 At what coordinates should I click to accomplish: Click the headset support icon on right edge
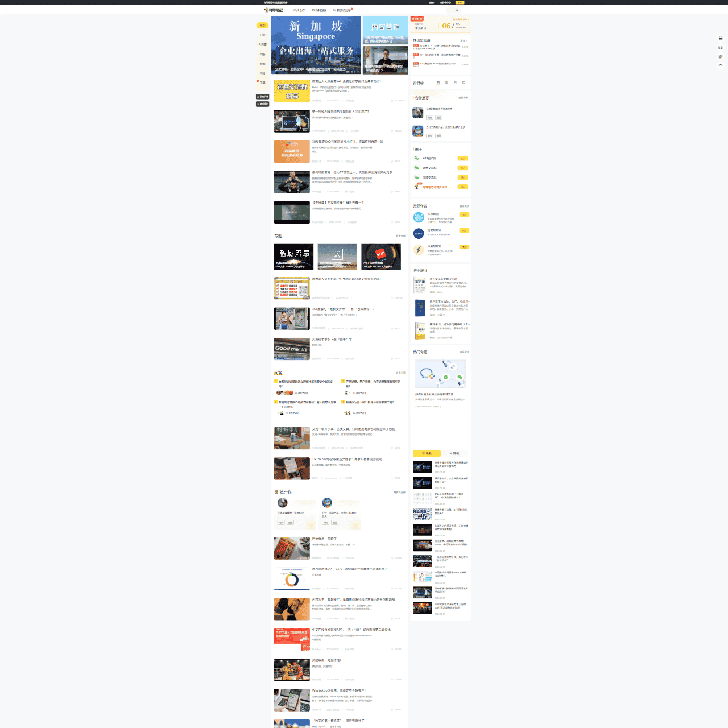721,47
